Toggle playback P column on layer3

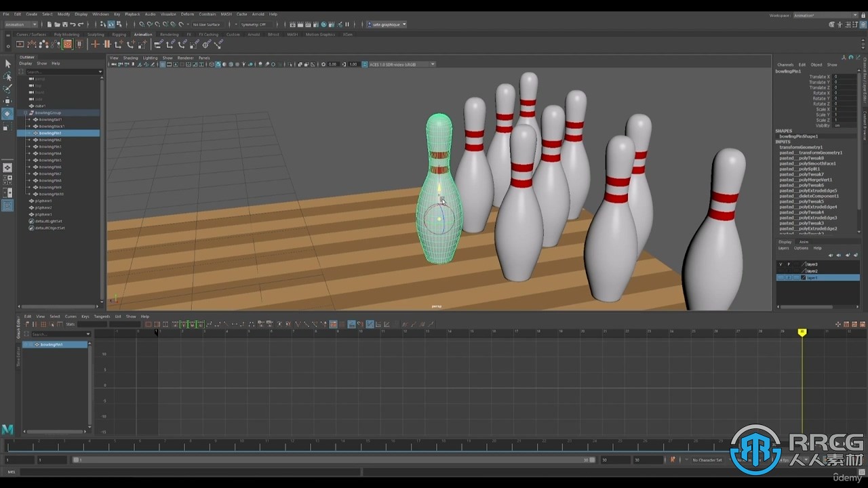789,264
